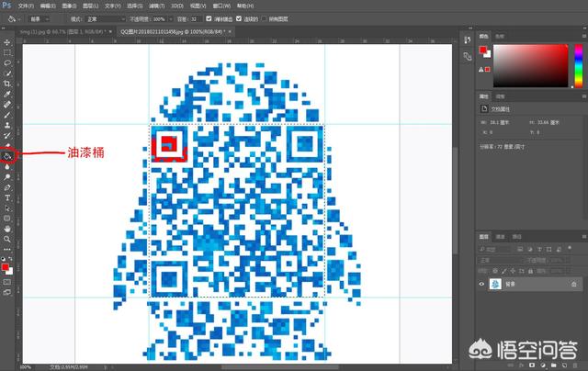Click the zoom percentage status field

26,367
